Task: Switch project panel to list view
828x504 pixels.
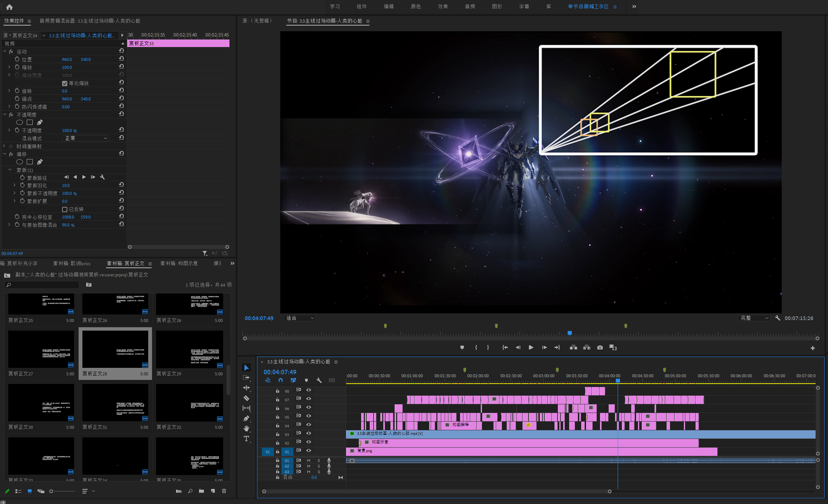Action: (18, 491)
